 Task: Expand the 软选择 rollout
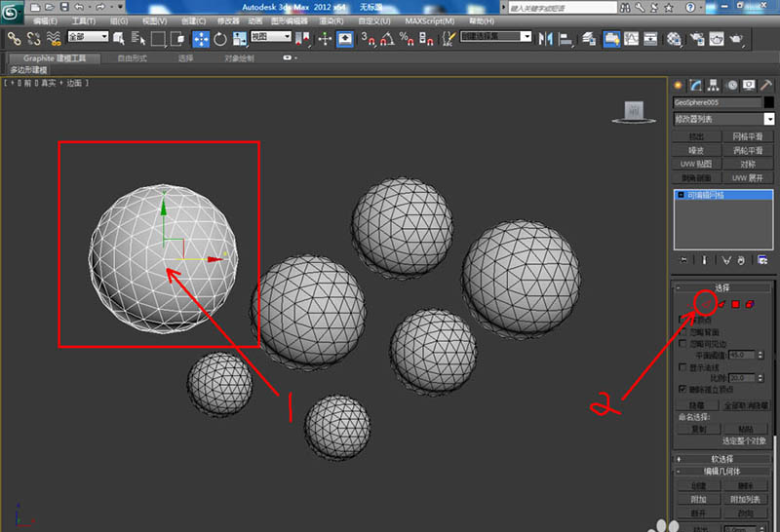[722, 458]
